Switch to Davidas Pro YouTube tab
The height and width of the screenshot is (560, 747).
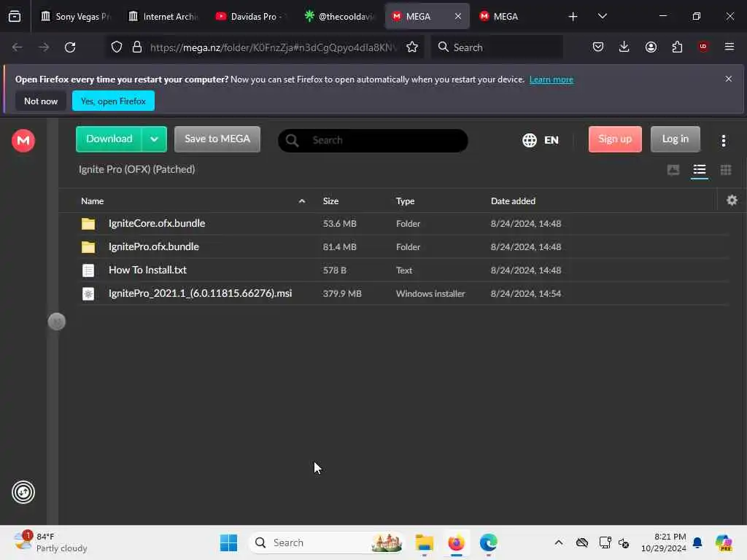[252, 16]
